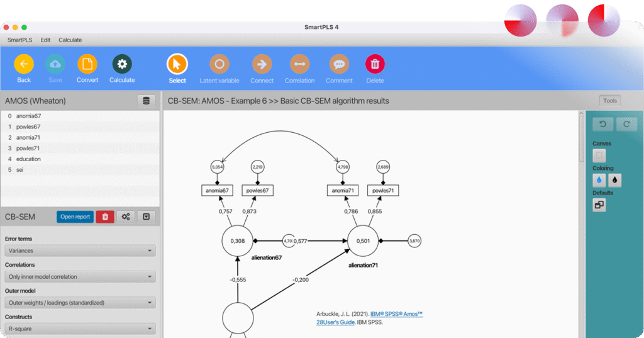Activate the Select cursor tool
The width and height of the screenshot is (644, 338).
tap(177, 64)
